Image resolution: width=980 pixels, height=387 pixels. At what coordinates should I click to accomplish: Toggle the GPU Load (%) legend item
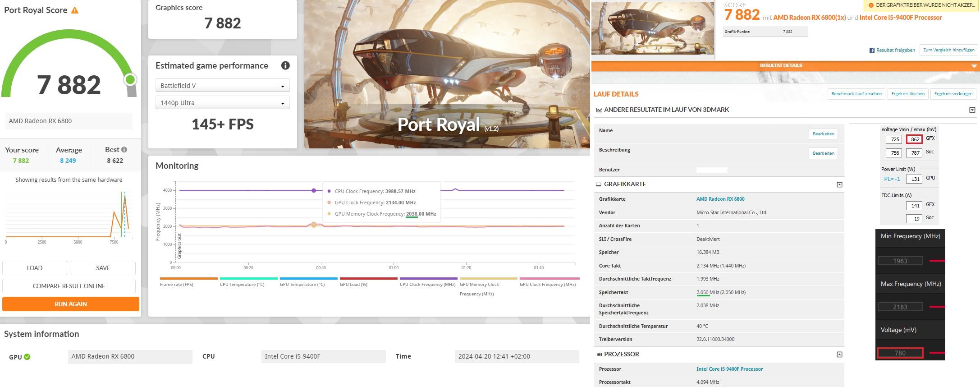(368, 282)
